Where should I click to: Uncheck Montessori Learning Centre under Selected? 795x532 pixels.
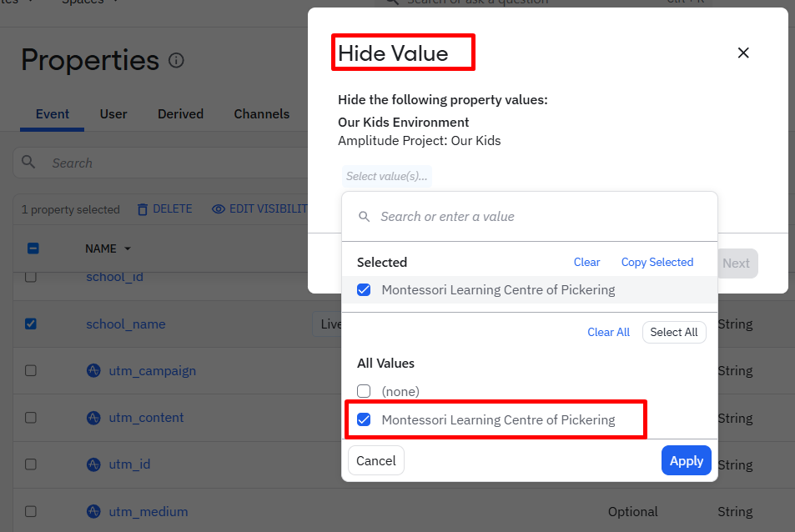tap(364, 290)
